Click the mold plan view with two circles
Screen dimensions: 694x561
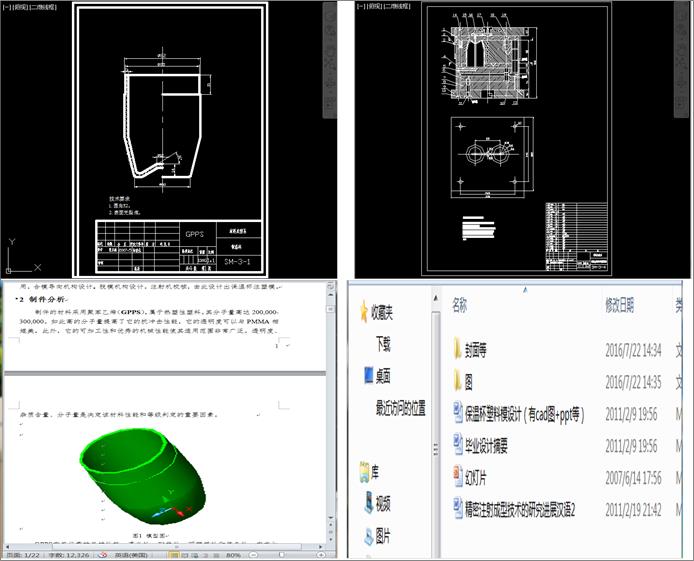(492, 157)
